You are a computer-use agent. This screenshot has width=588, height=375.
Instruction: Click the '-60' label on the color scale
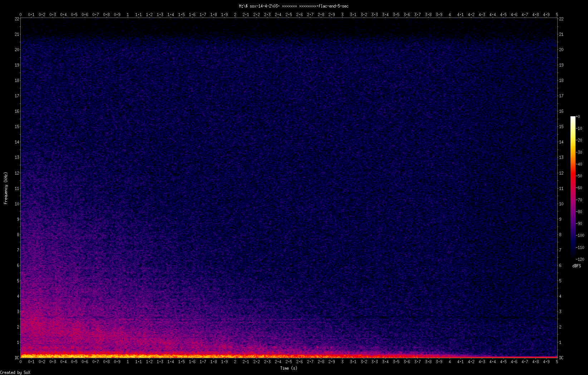click(x=579, y=188)
